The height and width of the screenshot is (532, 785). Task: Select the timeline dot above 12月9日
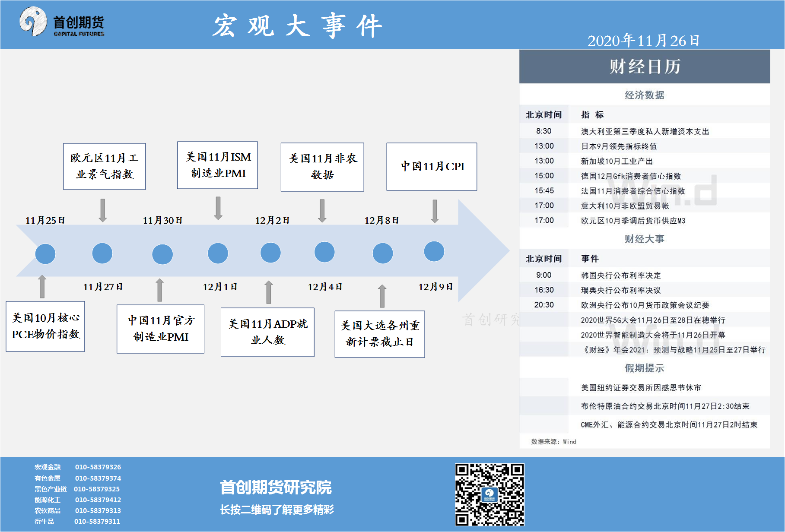click(x=434, y=251)
